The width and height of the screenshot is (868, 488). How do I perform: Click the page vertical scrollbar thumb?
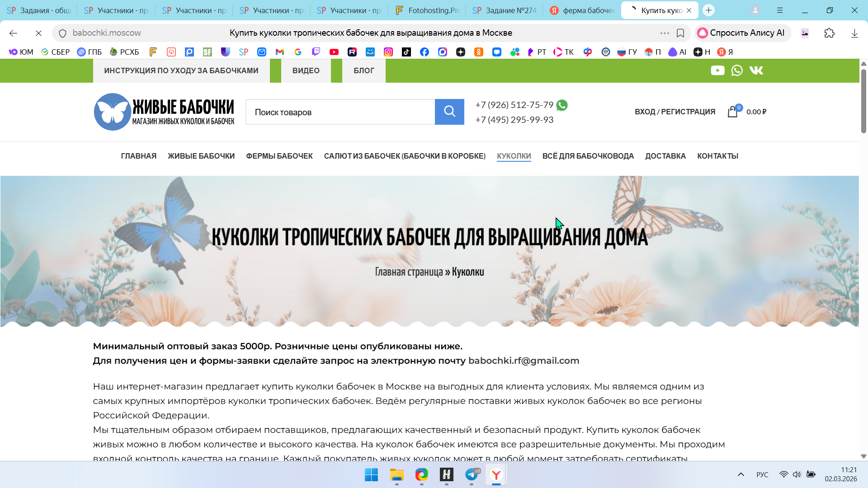[x=863, y=100]
